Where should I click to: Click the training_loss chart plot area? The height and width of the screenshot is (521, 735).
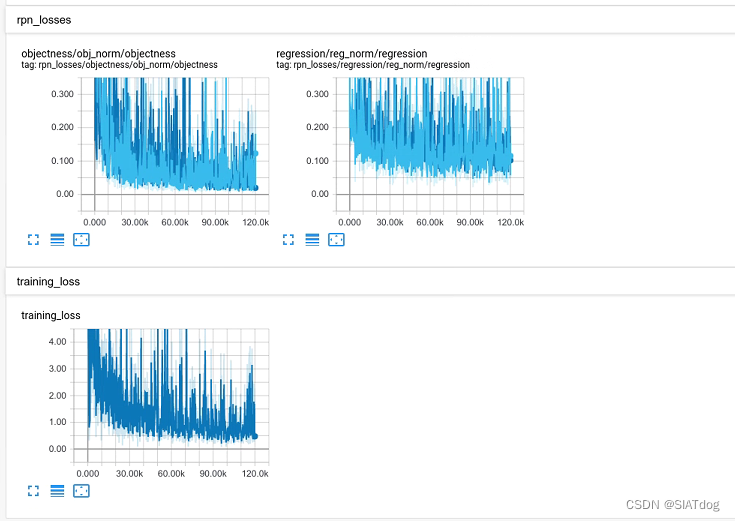coord(172,396)
